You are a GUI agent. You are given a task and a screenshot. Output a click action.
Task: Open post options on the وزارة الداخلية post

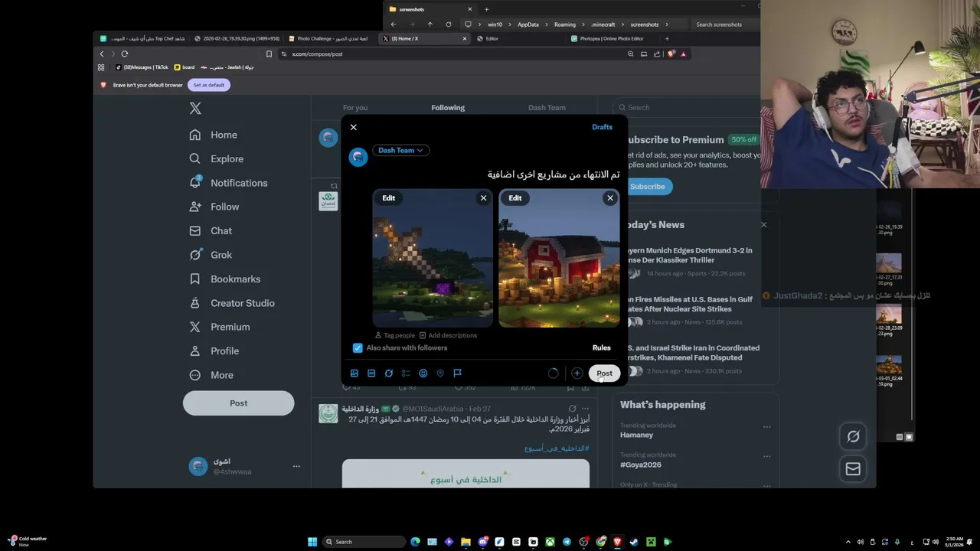[x=585, y=409]
